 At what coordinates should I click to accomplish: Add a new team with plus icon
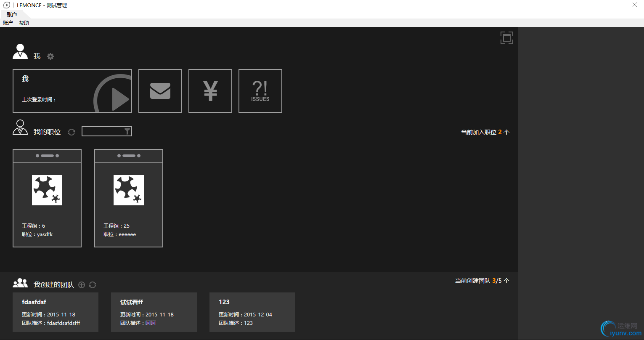tap(82, 285)
